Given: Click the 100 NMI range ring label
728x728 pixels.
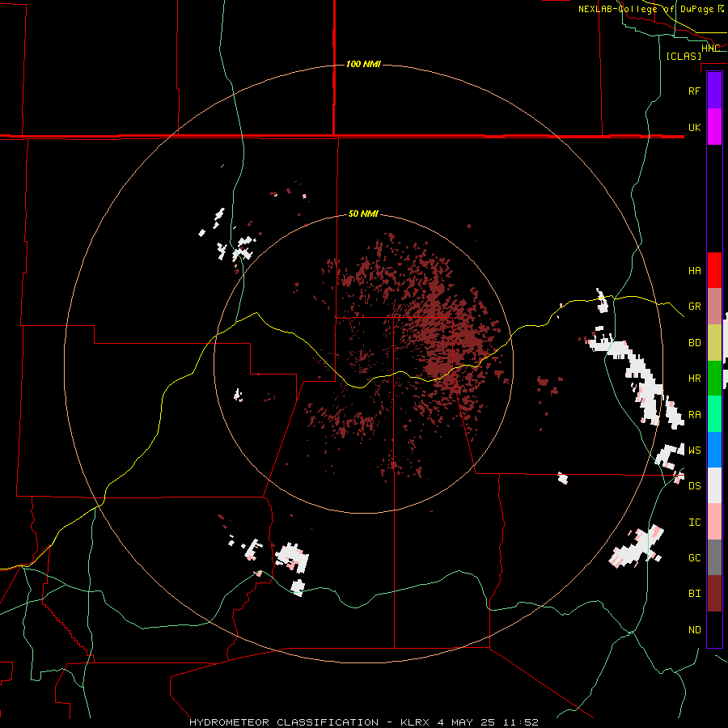Looking at the screenshot, I should coord(363,64).
